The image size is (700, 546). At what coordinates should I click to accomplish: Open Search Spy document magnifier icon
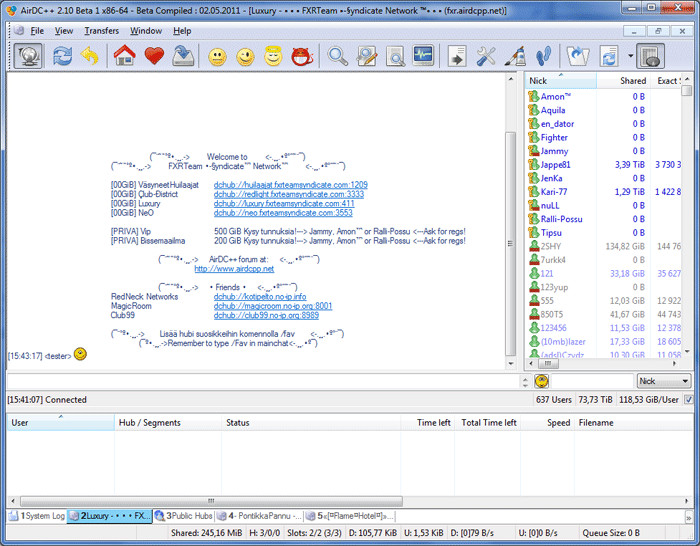(x=395, y=56)
